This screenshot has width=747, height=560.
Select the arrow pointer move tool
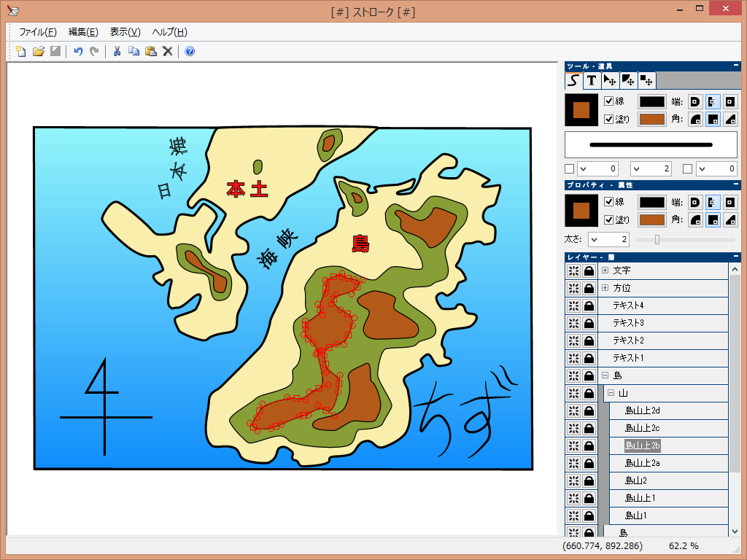pyautogui.click(x=610, y=80)
